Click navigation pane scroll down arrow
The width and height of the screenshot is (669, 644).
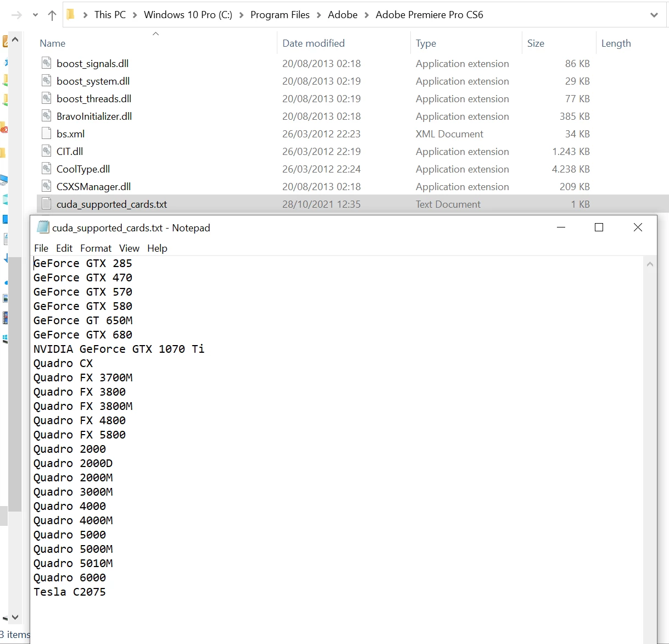point(15,617)
